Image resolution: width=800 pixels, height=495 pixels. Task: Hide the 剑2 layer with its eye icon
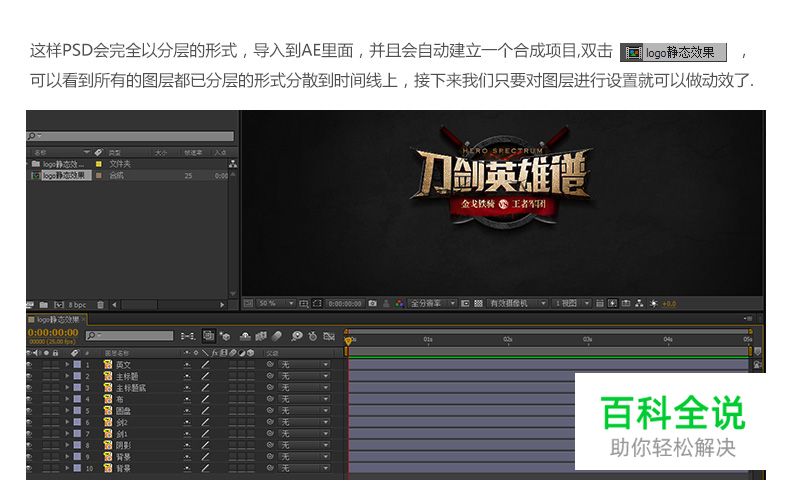[x=29, y=422]
